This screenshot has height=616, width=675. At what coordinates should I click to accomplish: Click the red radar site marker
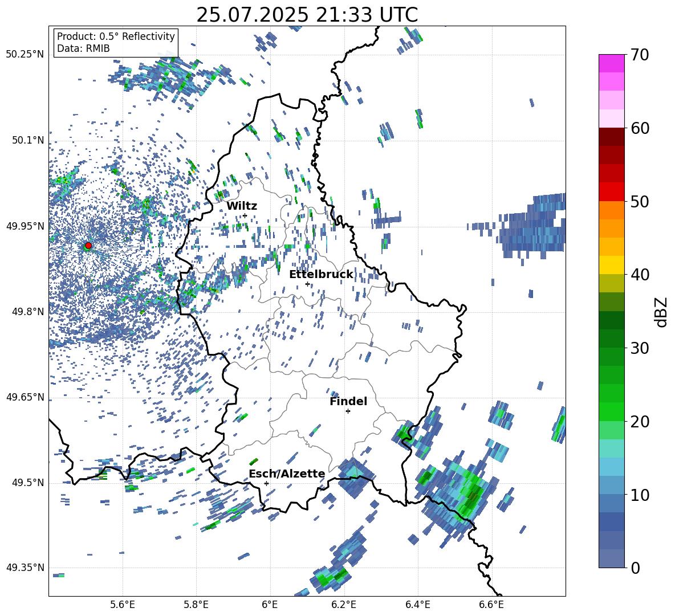tap(88, 246)
